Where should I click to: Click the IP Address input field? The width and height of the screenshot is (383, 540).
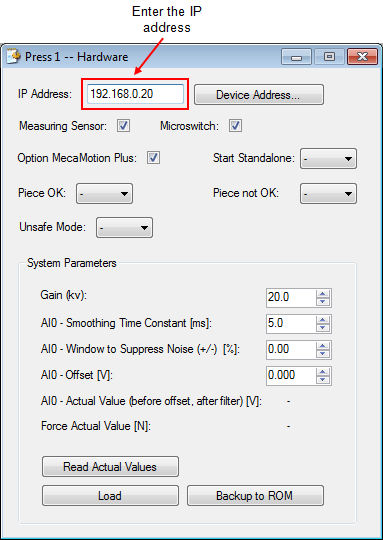[x=135, y=94]
